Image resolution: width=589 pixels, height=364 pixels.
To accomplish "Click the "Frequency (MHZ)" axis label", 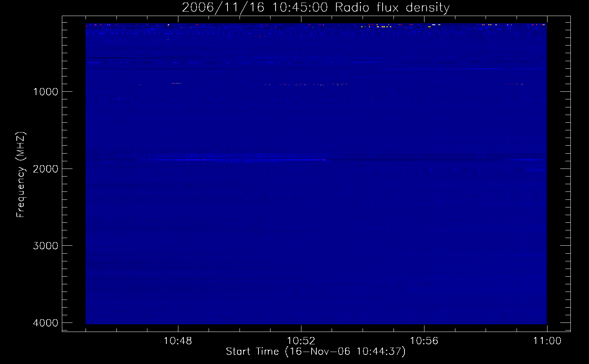I will [x=21, y=175].
